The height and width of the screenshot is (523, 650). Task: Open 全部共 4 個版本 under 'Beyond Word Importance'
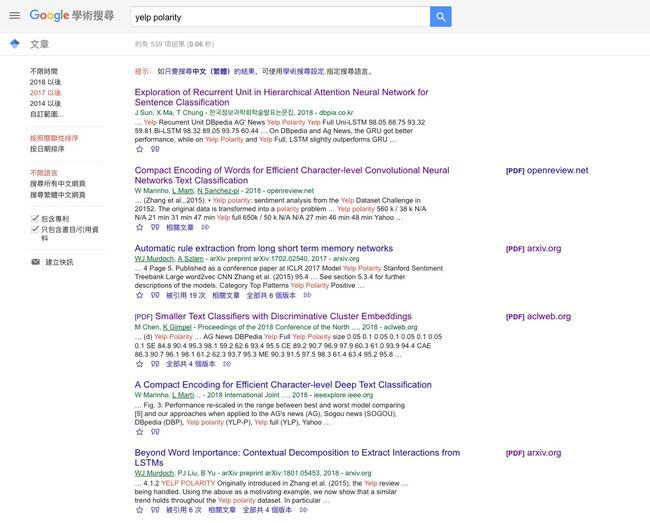(x=267, y=510)
